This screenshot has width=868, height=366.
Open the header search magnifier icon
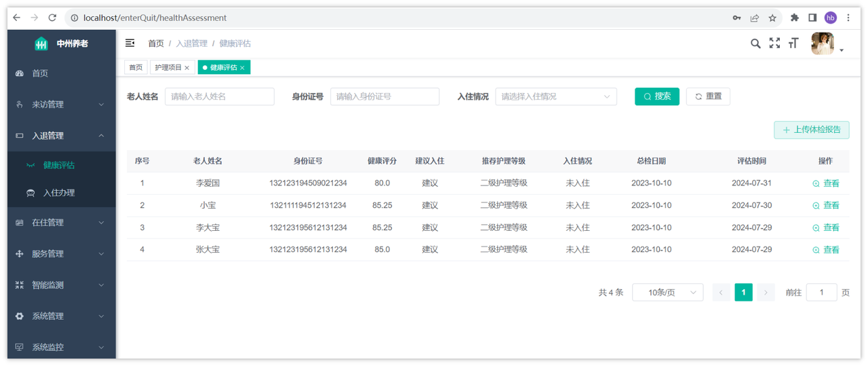point(755,43)
